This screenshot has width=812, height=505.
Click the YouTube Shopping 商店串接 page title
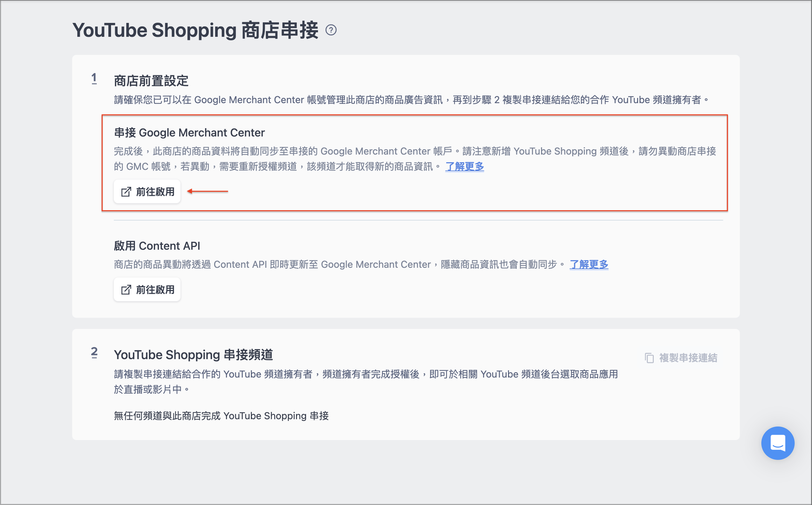point(195,30)
